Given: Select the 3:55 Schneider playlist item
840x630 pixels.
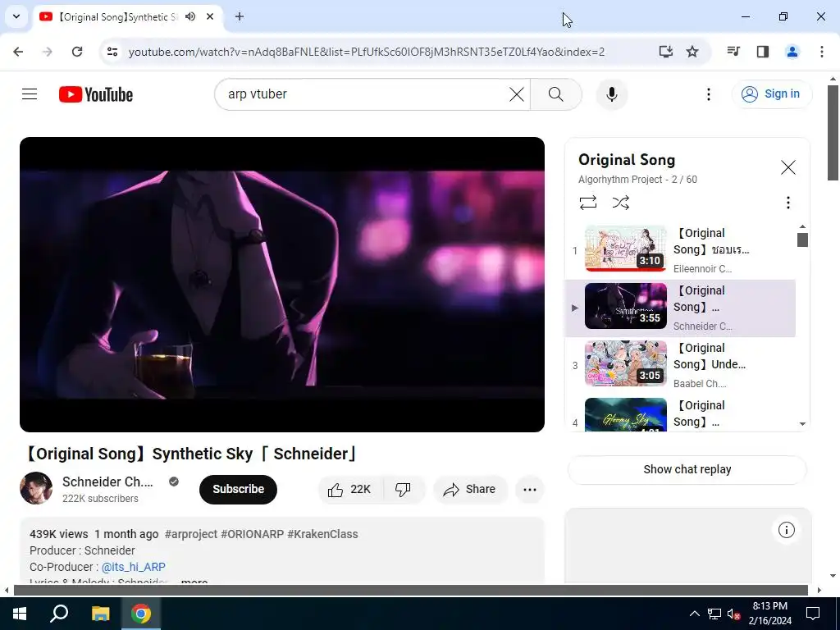Looking at the screenshot, I should [x=680, y=308].
